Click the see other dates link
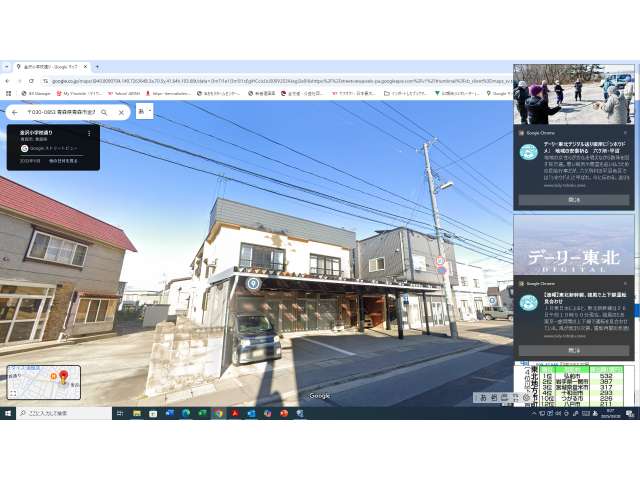 point(63,161)
